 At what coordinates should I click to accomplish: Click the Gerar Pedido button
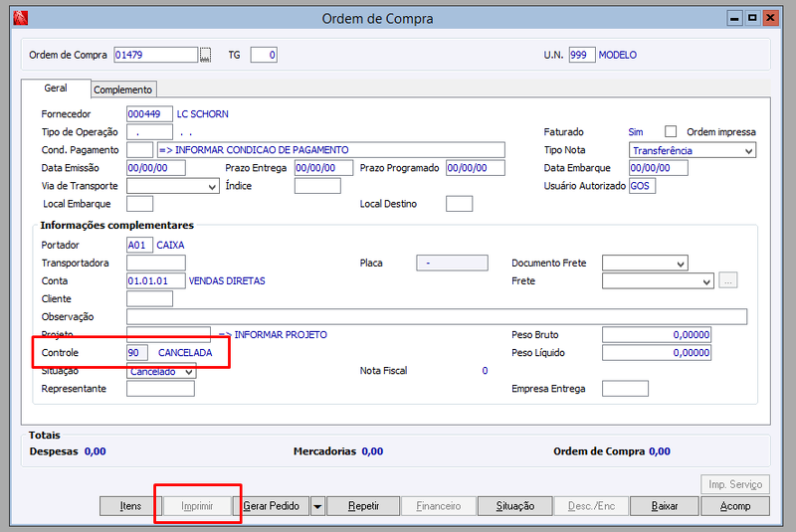[x=271, y=506]
